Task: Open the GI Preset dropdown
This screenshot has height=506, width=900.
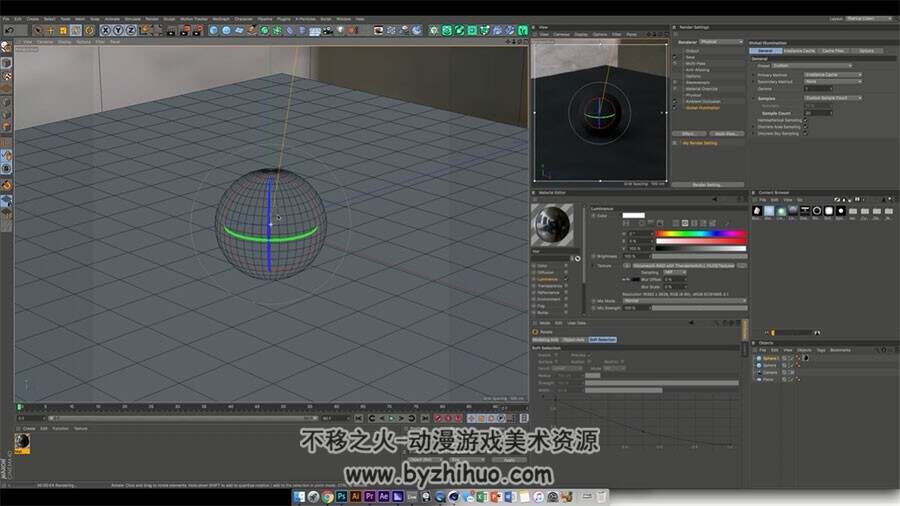Action: tap(812, 66)
